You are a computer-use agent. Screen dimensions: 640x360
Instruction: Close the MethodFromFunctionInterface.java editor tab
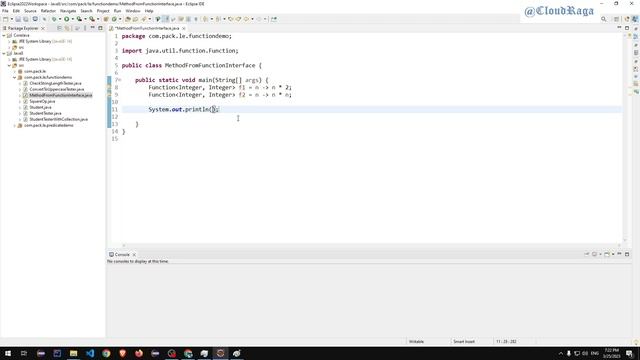pyautogui.click(x=184, y=28)
